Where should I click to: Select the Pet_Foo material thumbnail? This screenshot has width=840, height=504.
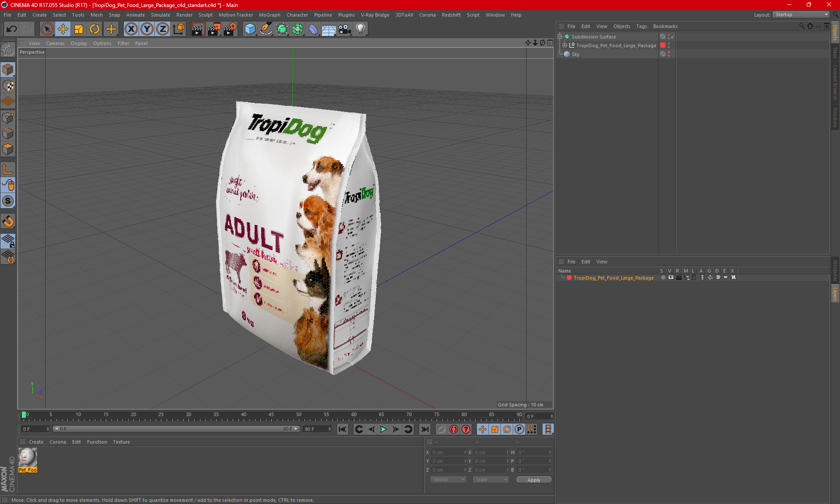[x=28, y=458]
